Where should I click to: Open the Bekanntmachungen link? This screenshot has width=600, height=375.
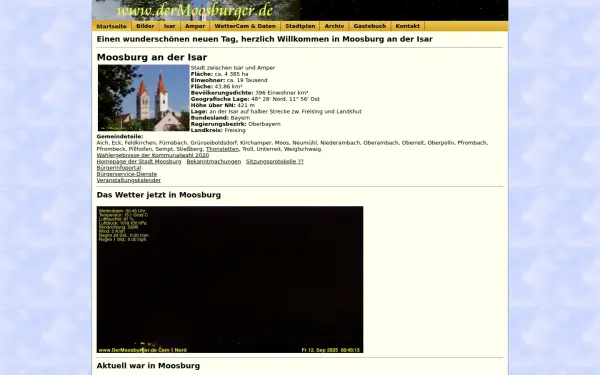tap(214, 161)
